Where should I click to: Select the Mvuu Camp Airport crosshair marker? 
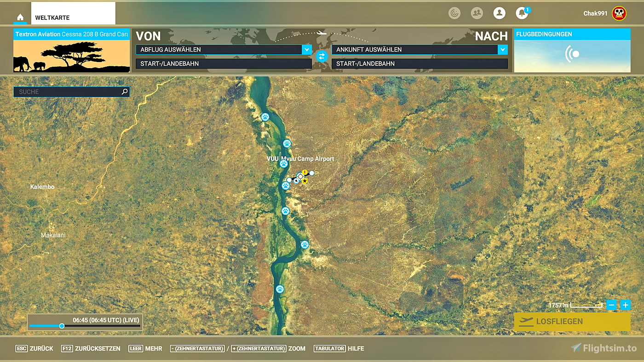tap(300, 176)
